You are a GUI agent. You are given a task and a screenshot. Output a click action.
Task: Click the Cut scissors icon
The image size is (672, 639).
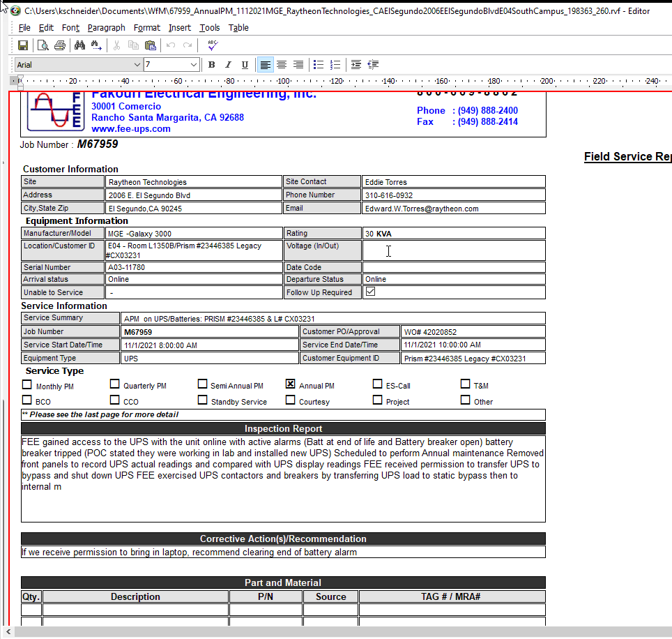(116, 45)
